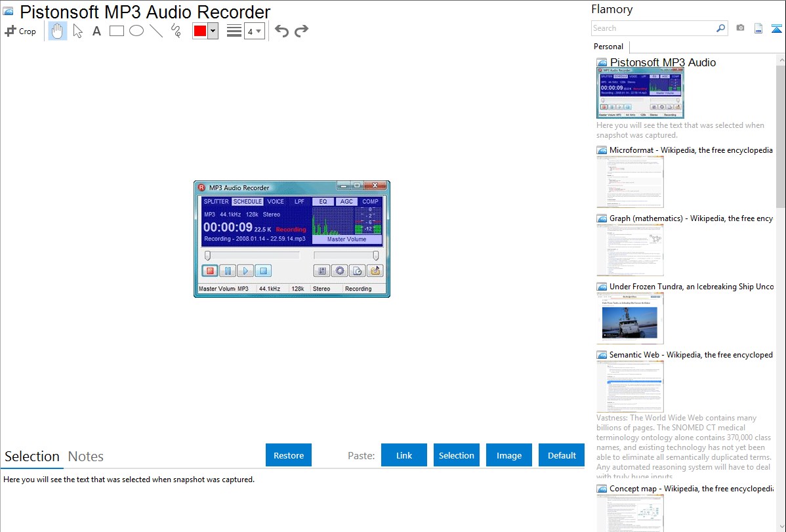Click the 00:00:09 recording timer
786x532 pixels.
228,227
